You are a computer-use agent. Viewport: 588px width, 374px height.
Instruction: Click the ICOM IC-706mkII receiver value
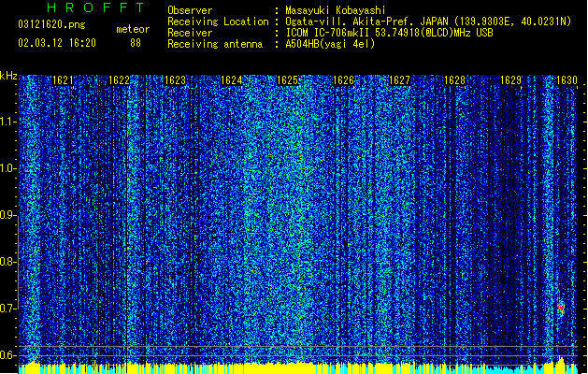coord(389,33)
